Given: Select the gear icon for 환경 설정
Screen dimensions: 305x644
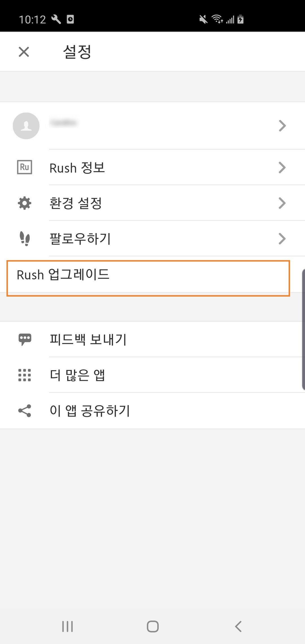Looking at the screenshot, I should pyautogui.click(x=25, y=203).
